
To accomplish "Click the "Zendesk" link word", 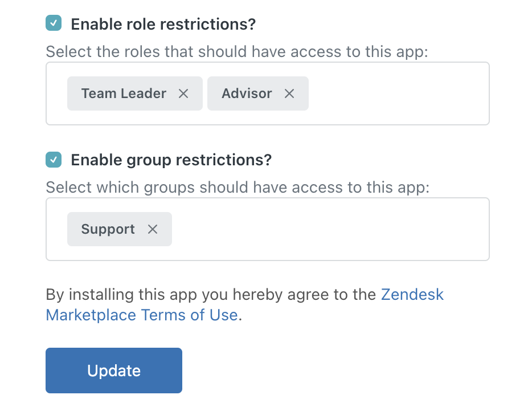I will point(412,295).
